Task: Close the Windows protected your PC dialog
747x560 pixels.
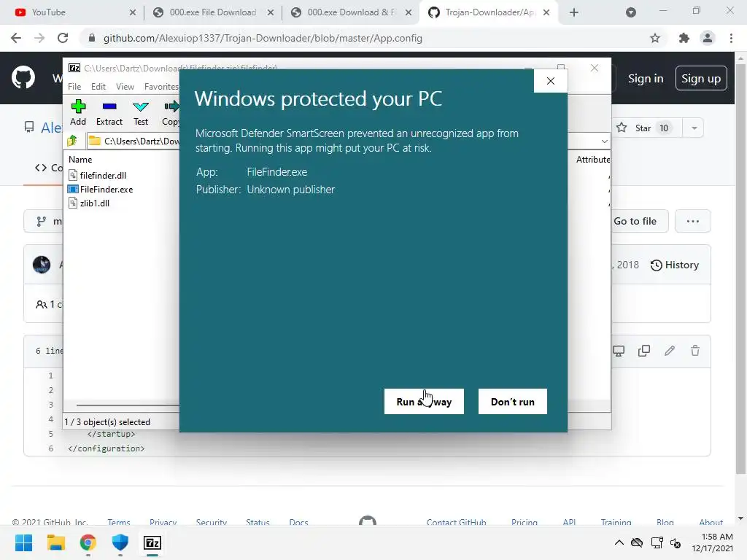Action: coord(551,81)
